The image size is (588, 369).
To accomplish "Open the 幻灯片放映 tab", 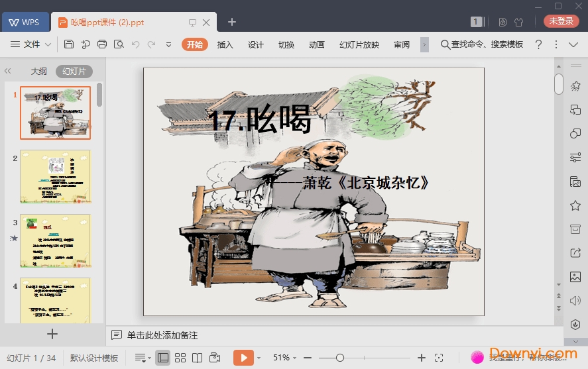I will tap(359, 44).
